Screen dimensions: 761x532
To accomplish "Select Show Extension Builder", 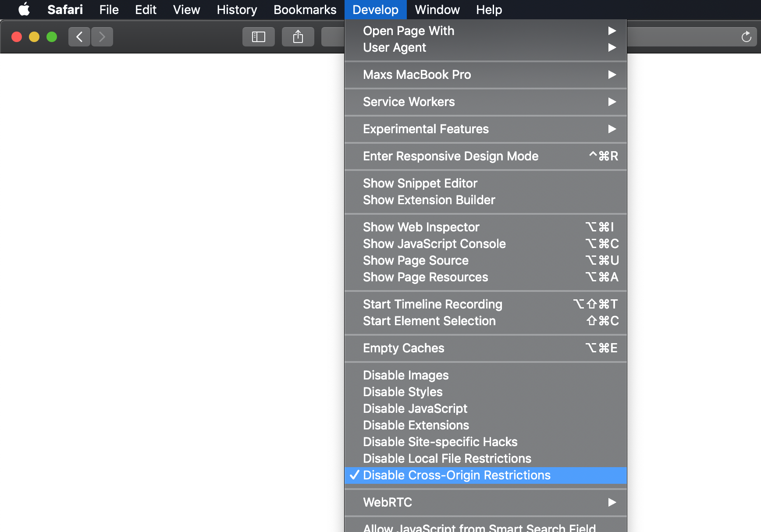I will click(x=486, y=200).
